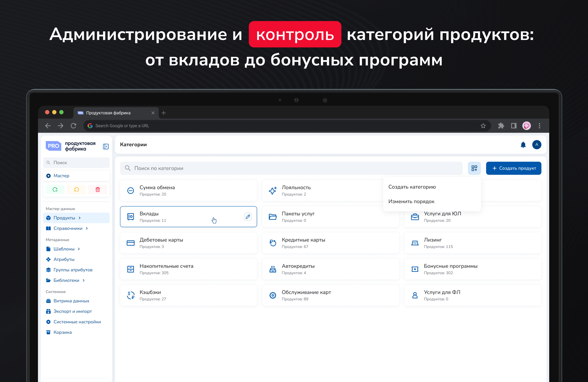
Task: Click the green refresh-check icon
Action: point(55,189)
